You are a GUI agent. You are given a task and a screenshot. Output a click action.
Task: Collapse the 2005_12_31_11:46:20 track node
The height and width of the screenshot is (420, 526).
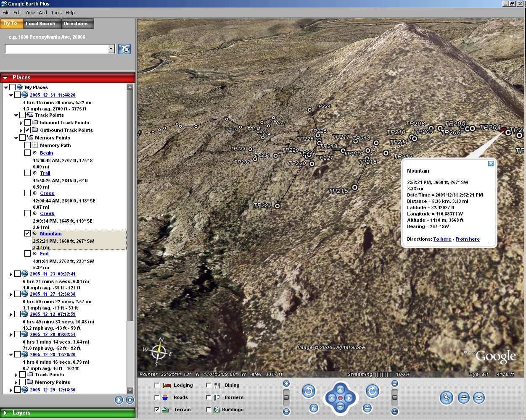(11, 95)
